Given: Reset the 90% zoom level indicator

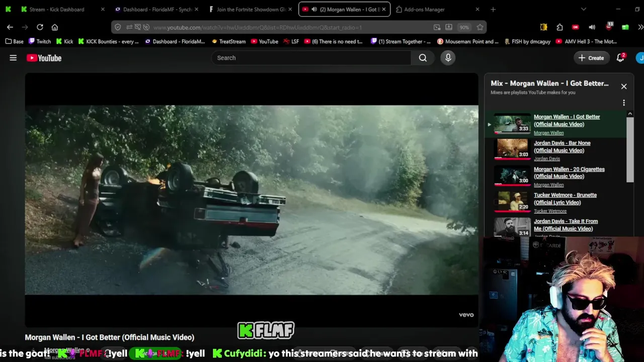Looking at the screenshot, I should click(464, 27).
